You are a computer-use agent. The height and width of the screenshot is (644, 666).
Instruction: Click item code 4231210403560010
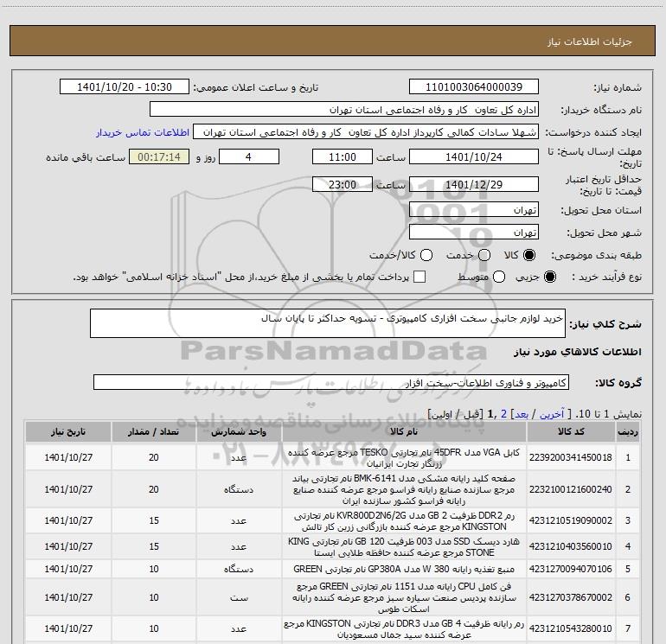point(571,547)
